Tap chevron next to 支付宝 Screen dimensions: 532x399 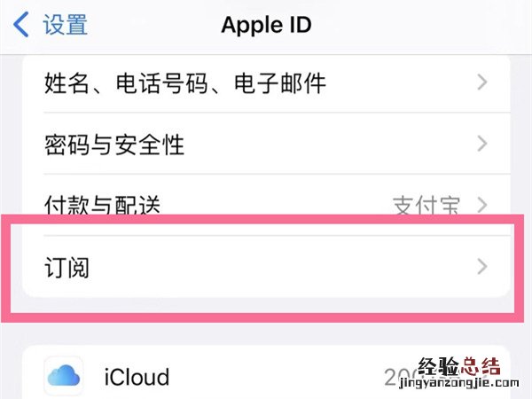[482, 206]
